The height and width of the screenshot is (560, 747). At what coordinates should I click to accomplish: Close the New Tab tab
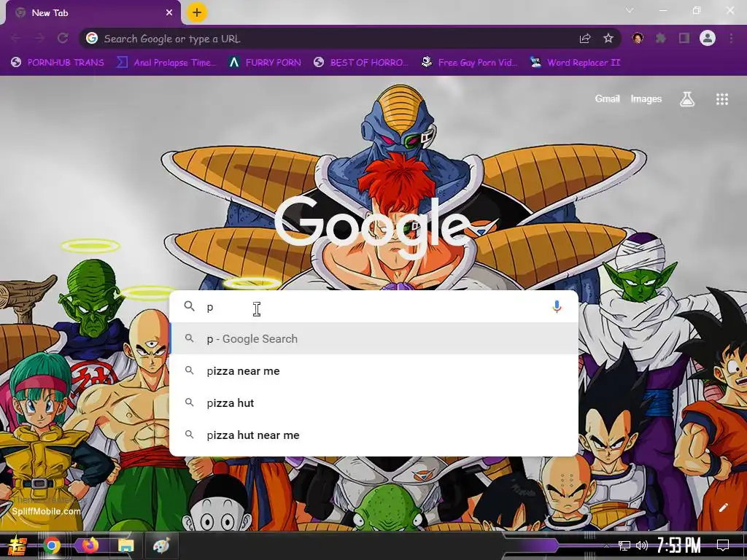(x=169, y=13)
